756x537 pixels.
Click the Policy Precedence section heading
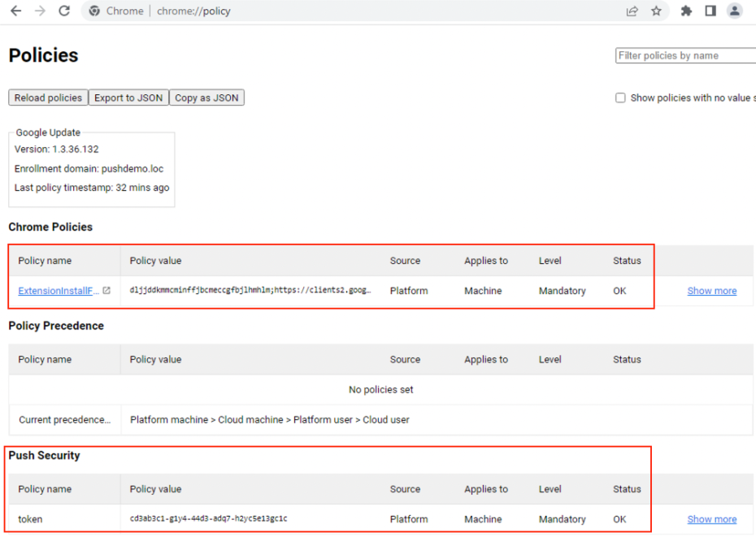point(56,326)
